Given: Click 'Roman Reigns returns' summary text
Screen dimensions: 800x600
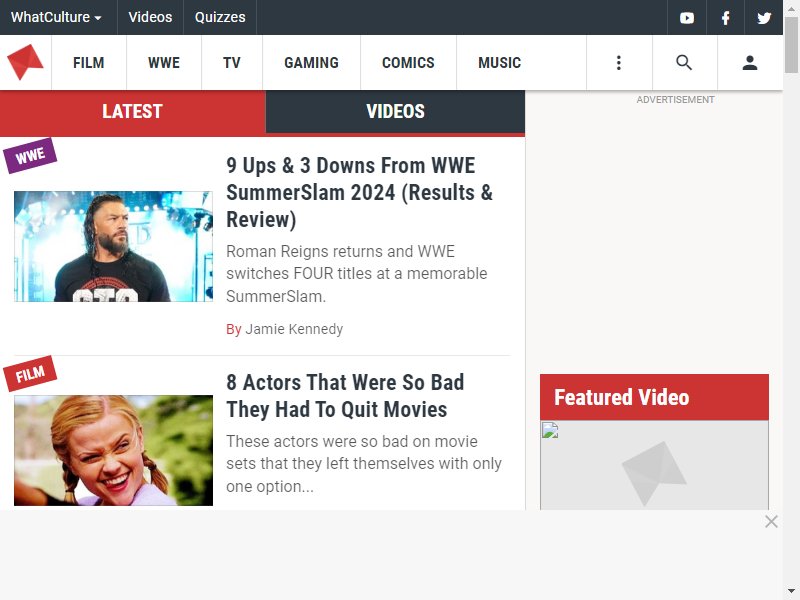Looking at the screenshot, I should 357,273.
